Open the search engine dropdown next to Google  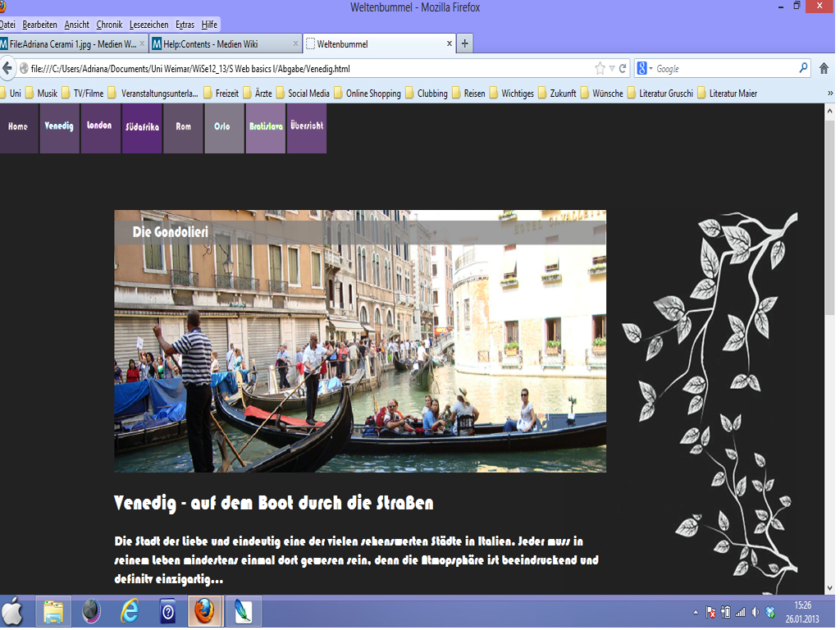pyautogui.click(x=651, y=69)
